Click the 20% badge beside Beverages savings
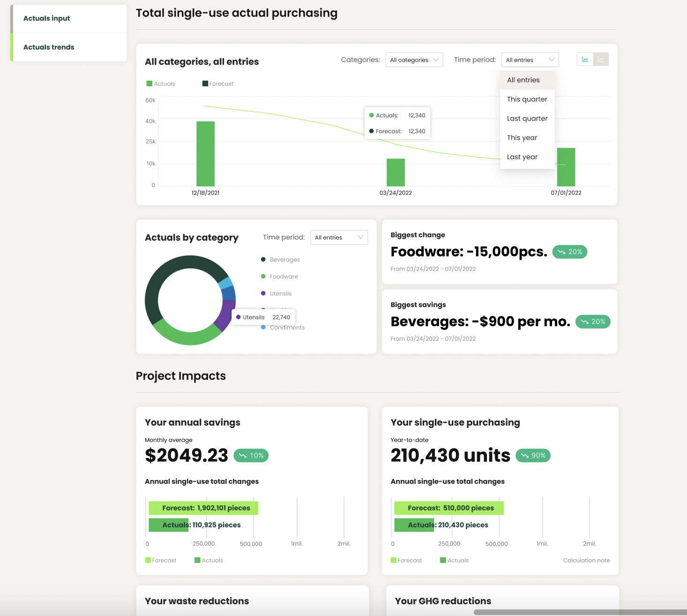Image resolution: width=687 pixels, height=616 pixels. click(x=593, y=322)
